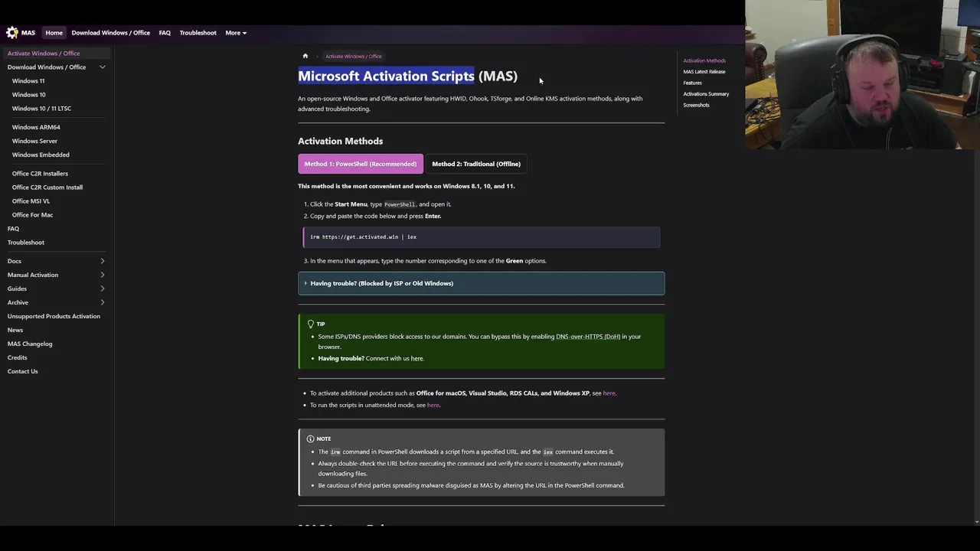
Task: Click the NOTE info icon
Action: (x=311, y=439)
